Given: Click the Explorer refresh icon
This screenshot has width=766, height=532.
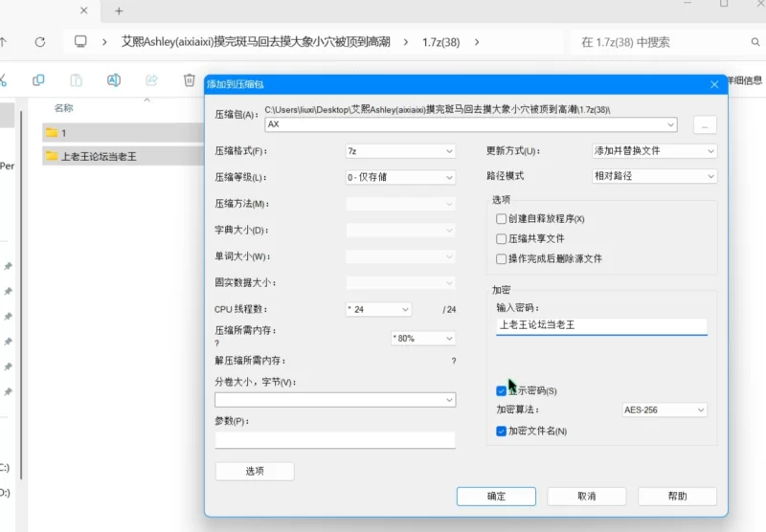Looking at the screenshot, I should [39, 42].
